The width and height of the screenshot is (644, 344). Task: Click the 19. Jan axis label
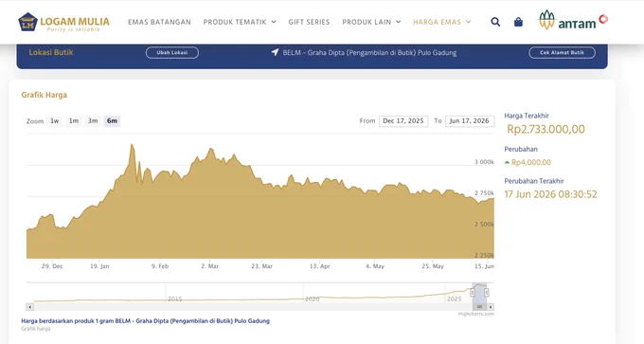(99, 266)
